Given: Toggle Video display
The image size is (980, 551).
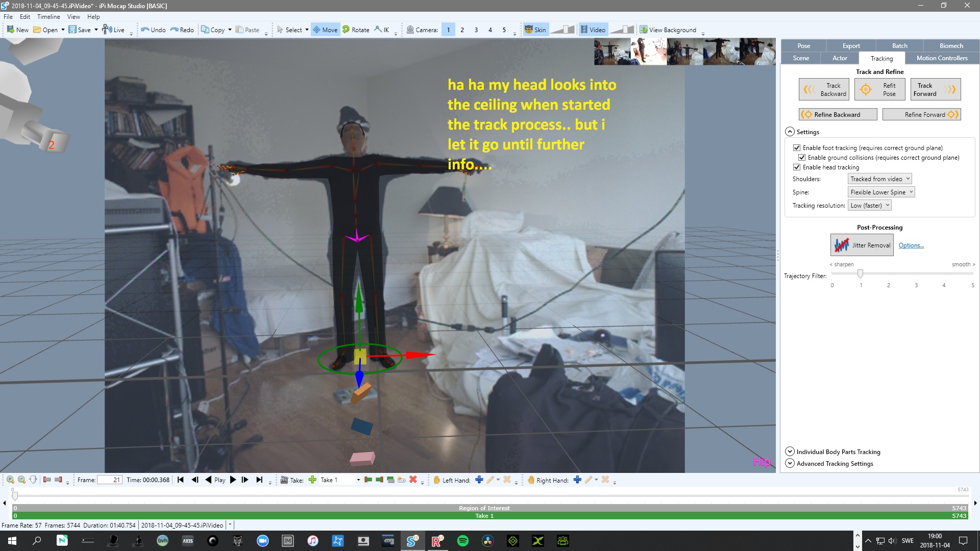Looking at the screenshot, I should [593, 30].
